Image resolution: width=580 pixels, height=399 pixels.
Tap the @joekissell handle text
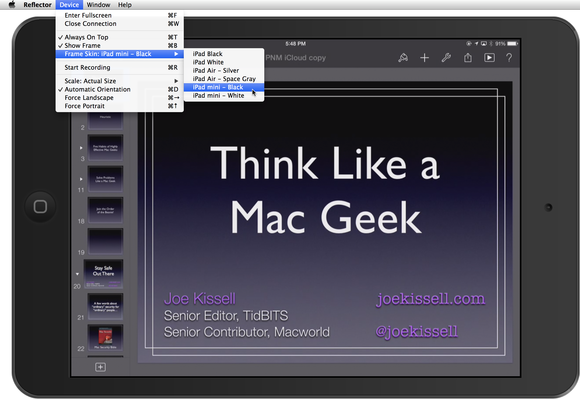click(x=417, y=331)
